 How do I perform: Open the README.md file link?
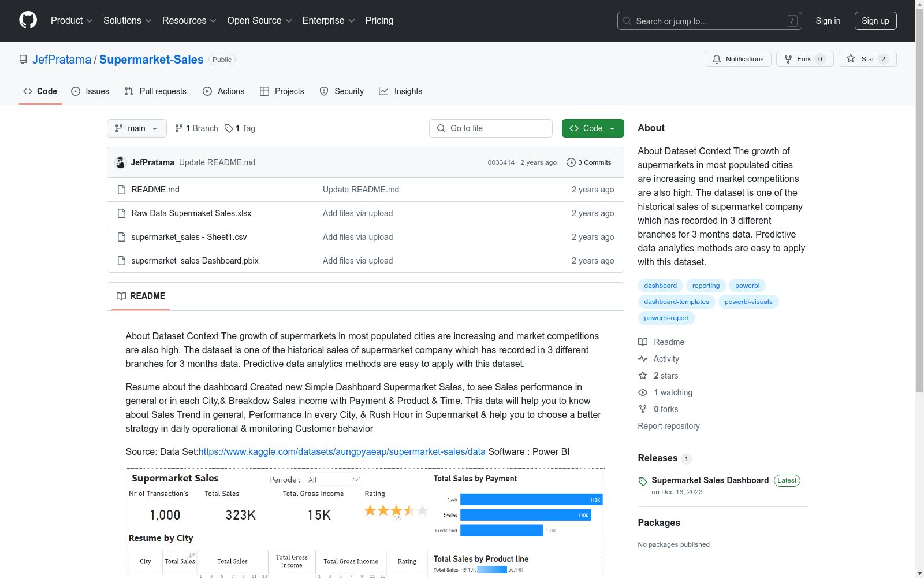pos(155,190)
